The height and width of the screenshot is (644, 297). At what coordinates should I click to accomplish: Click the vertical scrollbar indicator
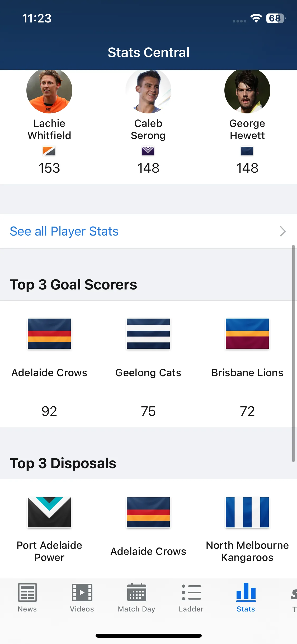click(x=293, y=353)
